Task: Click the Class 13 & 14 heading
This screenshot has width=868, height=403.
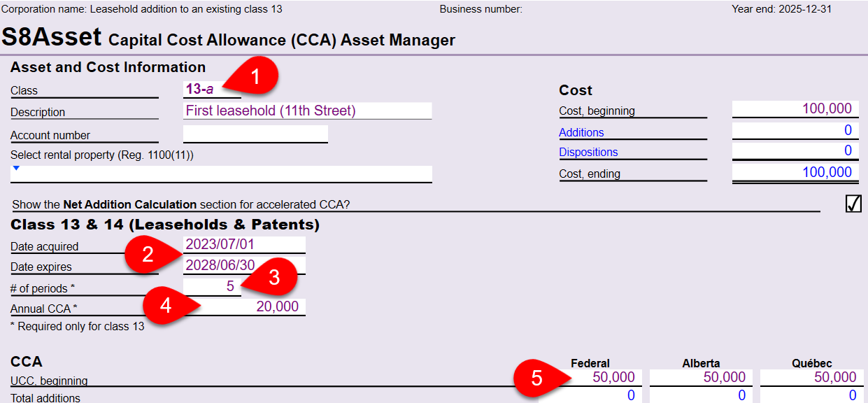Action: tap(165, 225)
